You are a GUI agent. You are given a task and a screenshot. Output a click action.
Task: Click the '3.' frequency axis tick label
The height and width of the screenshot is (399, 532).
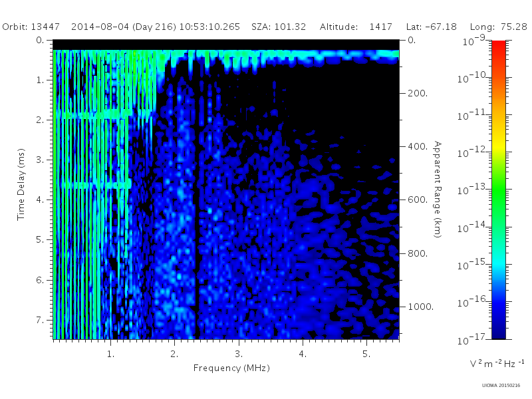[x=239, y=354]
